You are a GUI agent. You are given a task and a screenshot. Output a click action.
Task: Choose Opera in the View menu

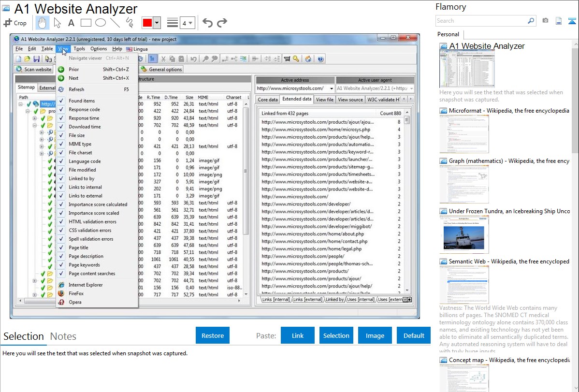pos(98,302)
